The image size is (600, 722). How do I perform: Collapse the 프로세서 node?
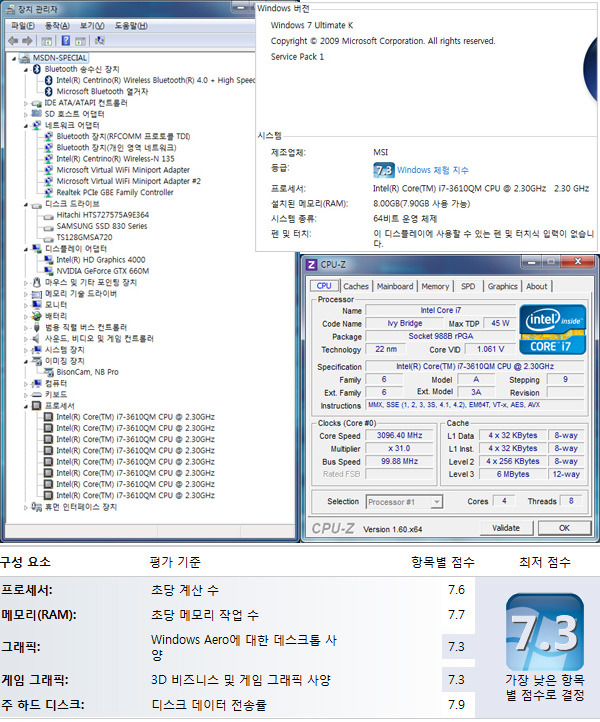coord(26,406)
